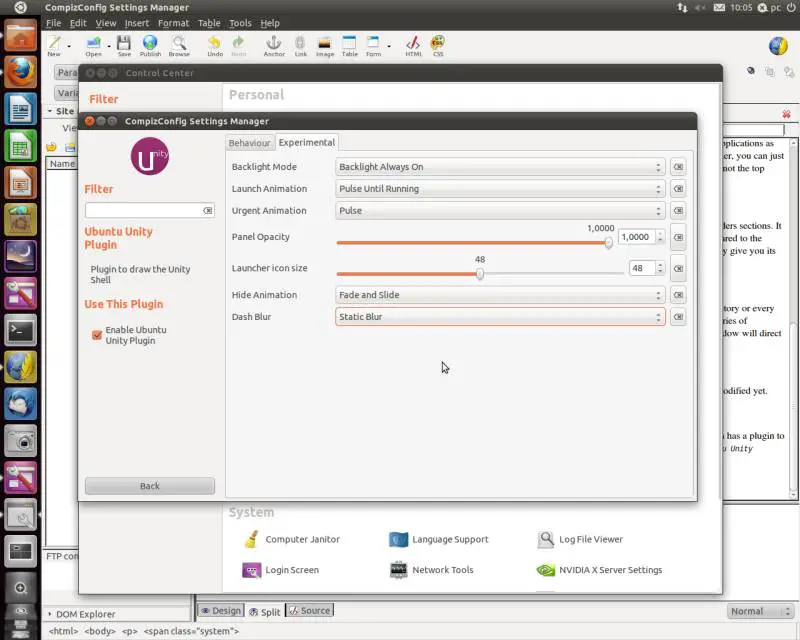
Task: Open the Help menu
Action: pos(270,23)
